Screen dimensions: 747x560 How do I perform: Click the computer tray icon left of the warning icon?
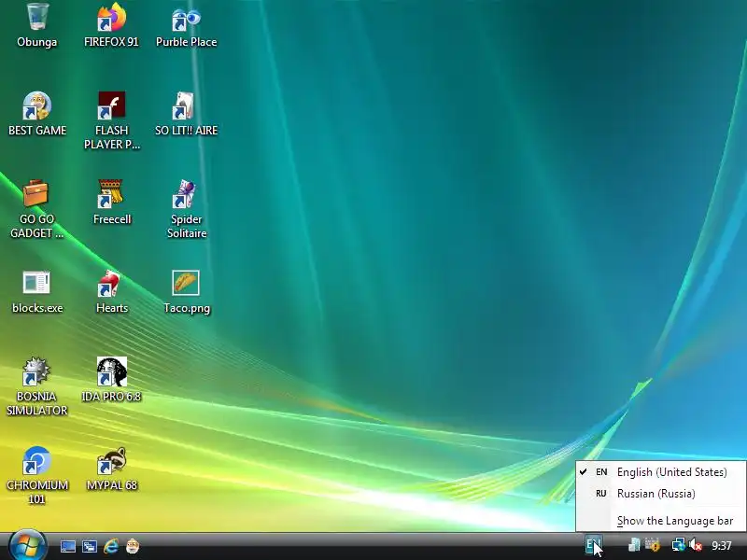(x=635, y=545)
